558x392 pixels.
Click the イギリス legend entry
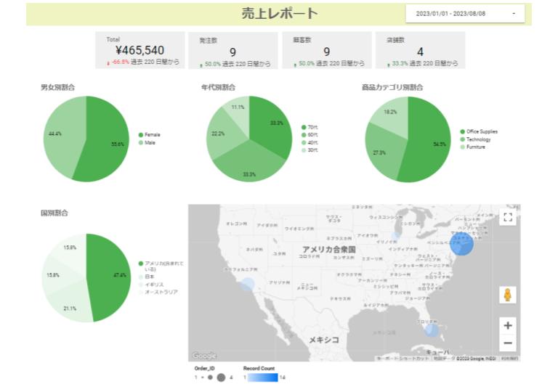pyautogui.click(x=151, y=285)
